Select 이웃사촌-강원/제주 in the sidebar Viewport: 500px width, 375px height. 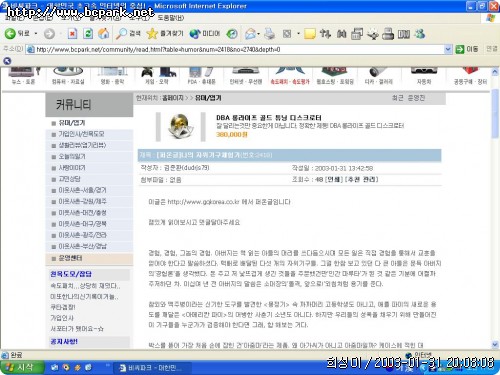click(x=82, y=201)
